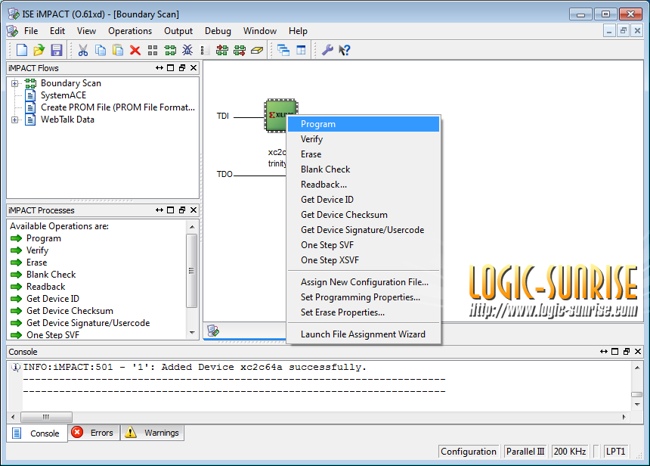650x466 pixels.
Task: Click the Save floppy disk icon
Action: (x=56, y=50)
